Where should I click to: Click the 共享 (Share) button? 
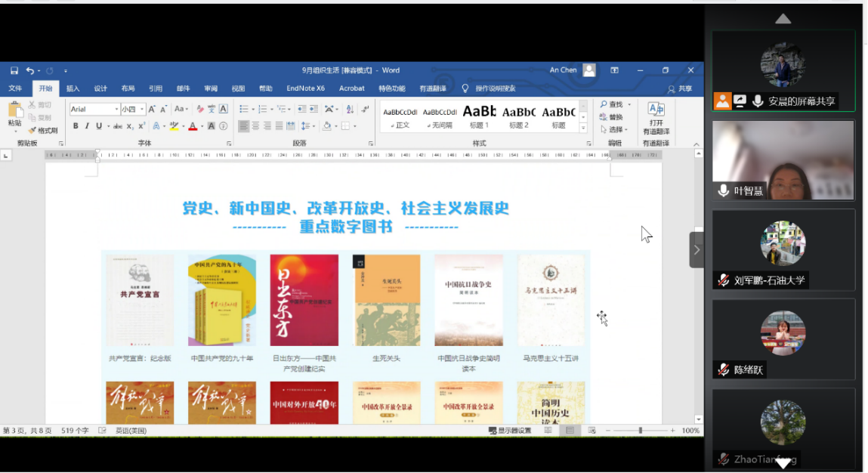680,88
